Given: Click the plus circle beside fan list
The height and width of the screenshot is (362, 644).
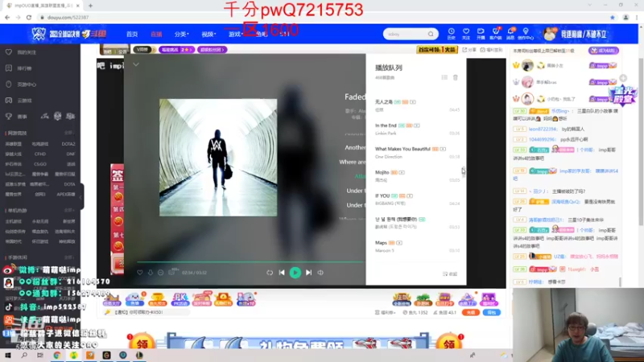Looking at the screenshot, I should coord(623,78).
